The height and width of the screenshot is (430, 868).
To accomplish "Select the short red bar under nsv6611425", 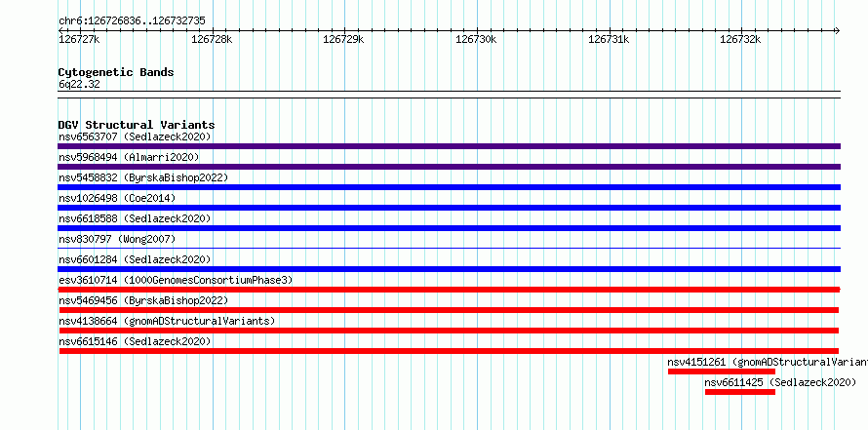I will coord(740,392).
